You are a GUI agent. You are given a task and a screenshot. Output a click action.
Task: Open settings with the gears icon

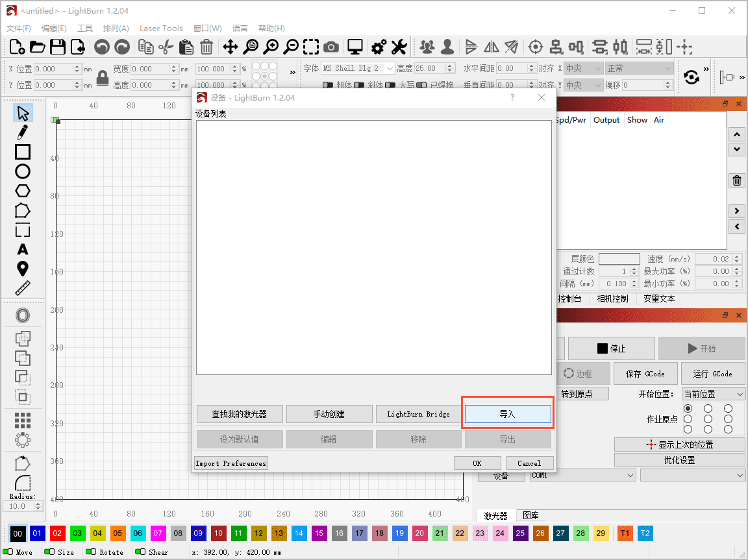click(379, 47)
